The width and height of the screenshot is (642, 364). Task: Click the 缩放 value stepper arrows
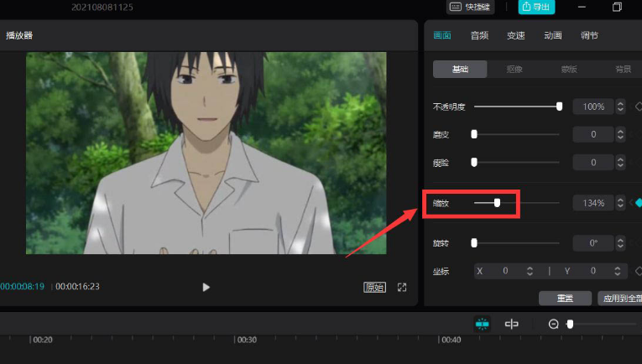coord(620,203)
